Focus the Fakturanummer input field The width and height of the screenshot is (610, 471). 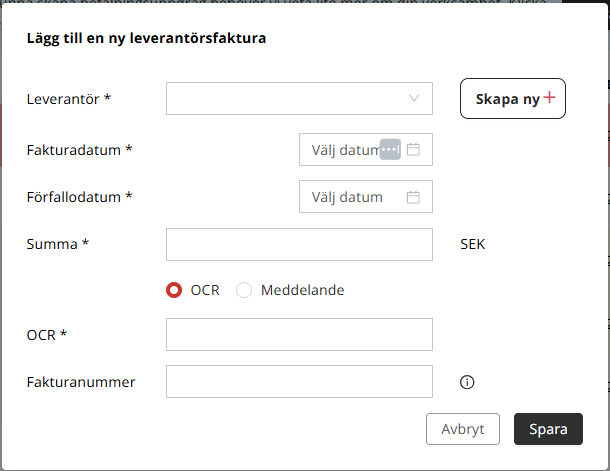(x=299, y=382)
